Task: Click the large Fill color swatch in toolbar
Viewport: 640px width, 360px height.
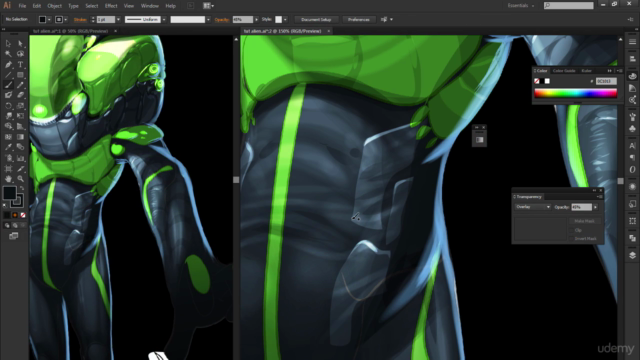Action: 9,193
